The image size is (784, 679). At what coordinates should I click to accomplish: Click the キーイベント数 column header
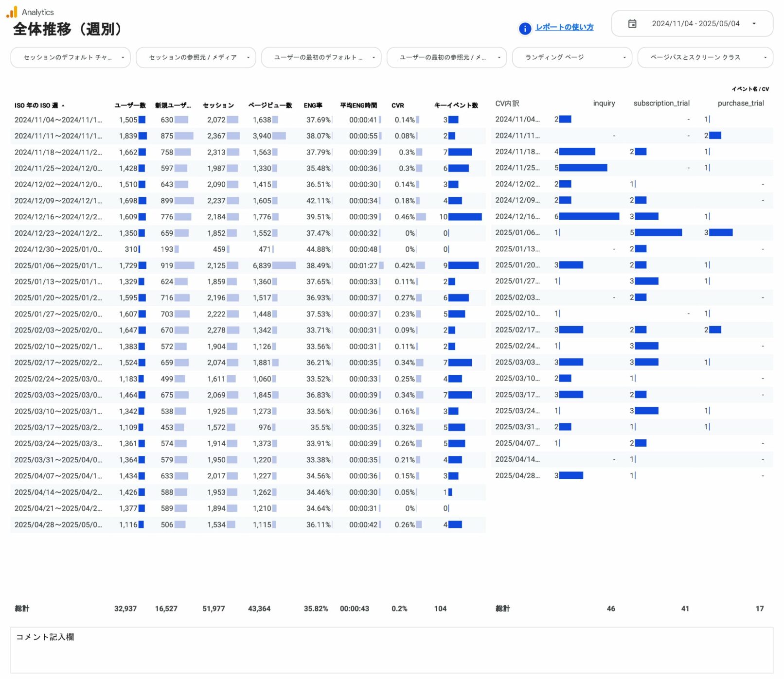click(456, 105)
